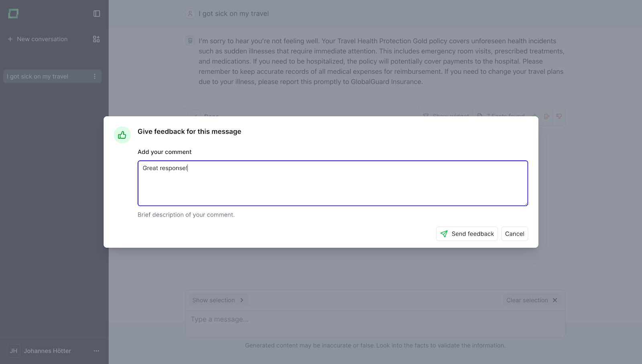
Task: Click the user avatar icon beside the question
Action: pos(190,14)
